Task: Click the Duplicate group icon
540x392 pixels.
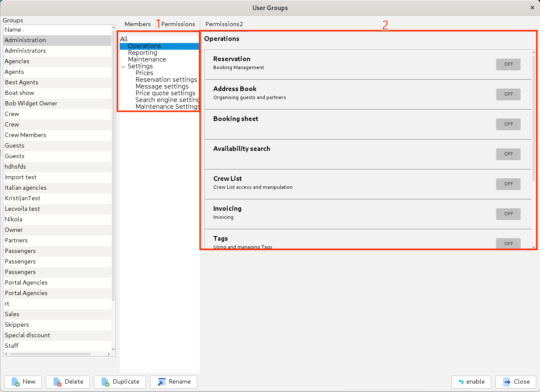Action: (x=105, y=382)
